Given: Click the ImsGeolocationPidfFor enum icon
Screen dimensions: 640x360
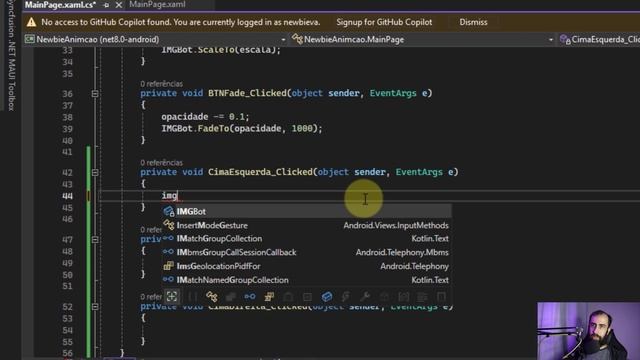Looking at the screenshot, I should [169, 266].
